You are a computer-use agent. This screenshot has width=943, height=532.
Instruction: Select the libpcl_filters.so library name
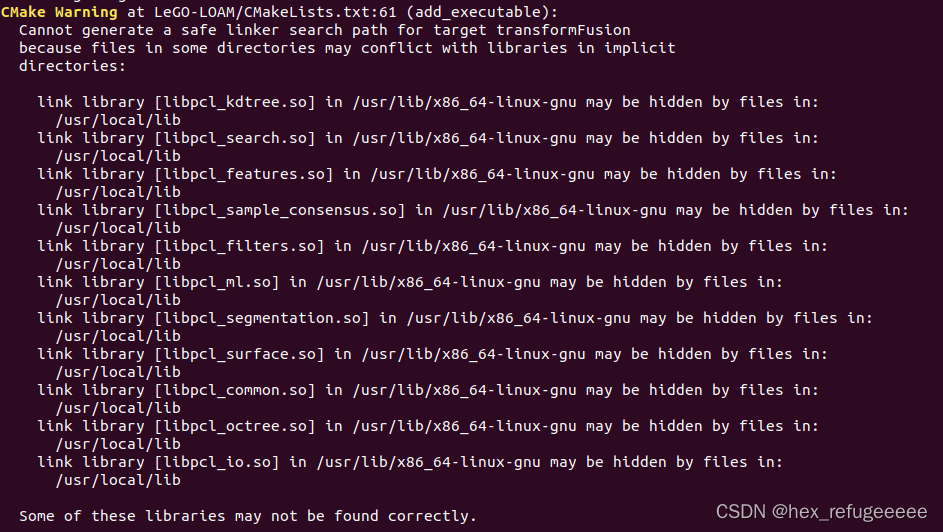click(239, 246)
